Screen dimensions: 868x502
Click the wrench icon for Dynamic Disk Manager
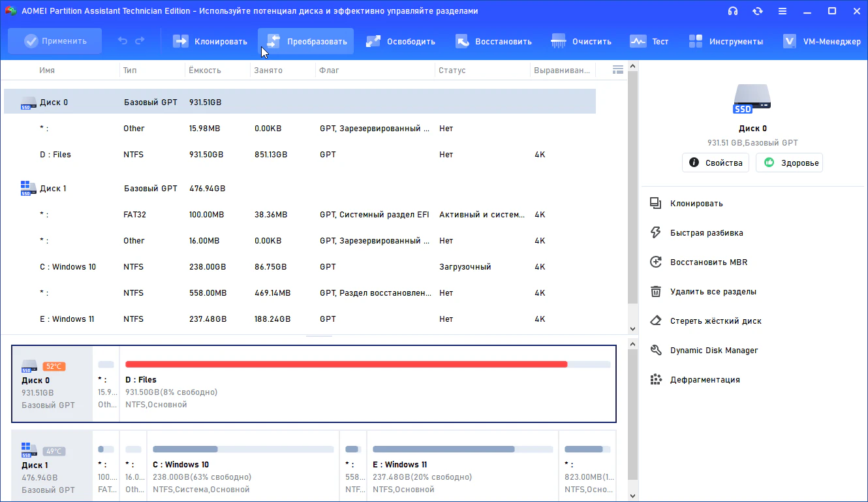(x=657, y=351)
